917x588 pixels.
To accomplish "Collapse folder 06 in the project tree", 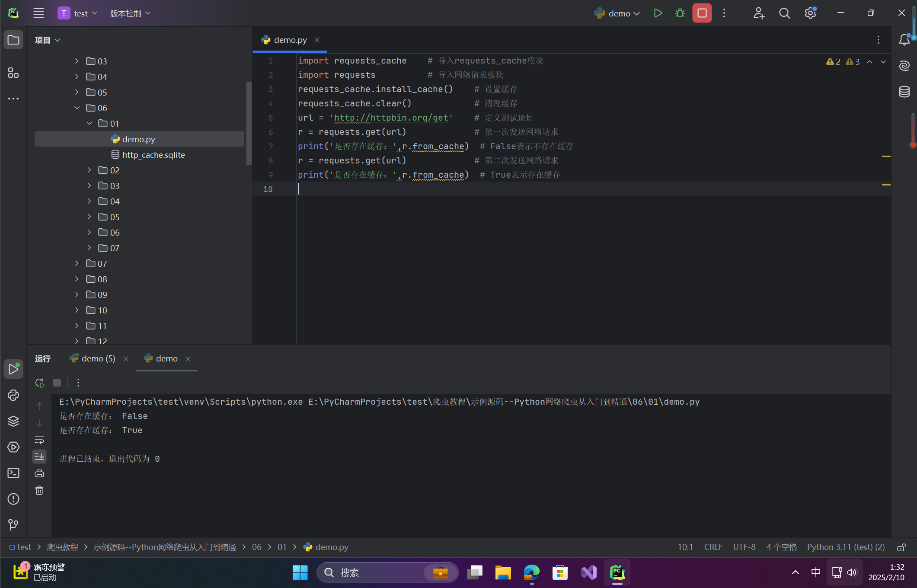I will (77, 108).
